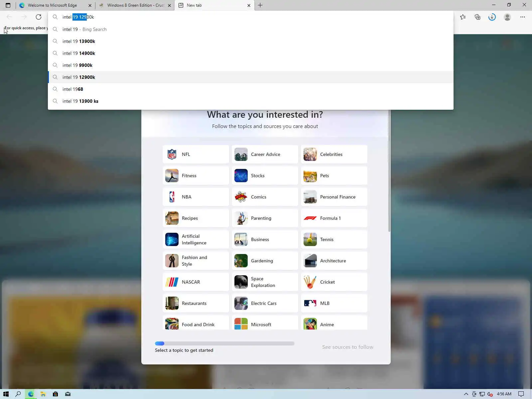This screenshot has height=399, width=532.
Task: Pick the Recipes topic card
Action: tap(196, 218)
